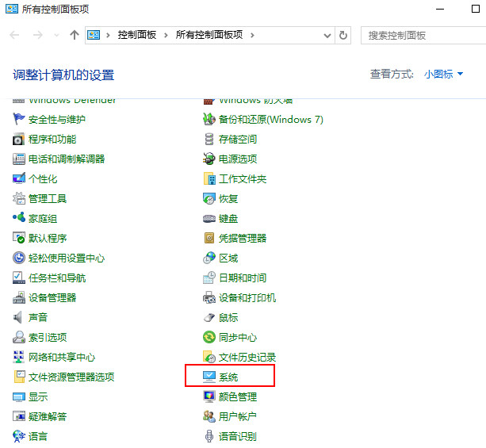The image size is (486, 448).
Task: Open the 存储空间 icon
Action: click(x=209, y=140)
